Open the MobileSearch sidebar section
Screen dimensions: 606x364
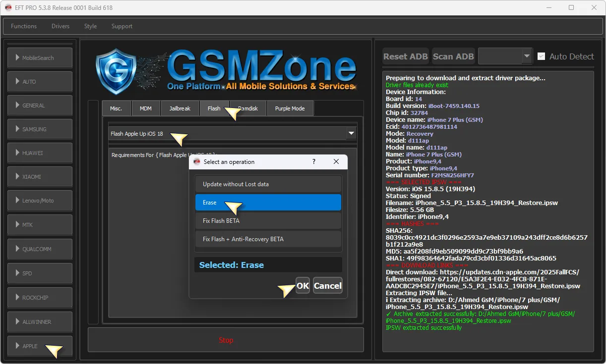(40, 58)
